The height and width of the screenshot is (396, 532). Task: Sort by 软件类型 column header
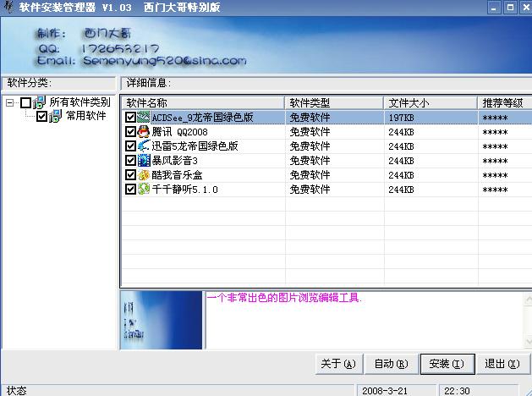click(334, 103)
